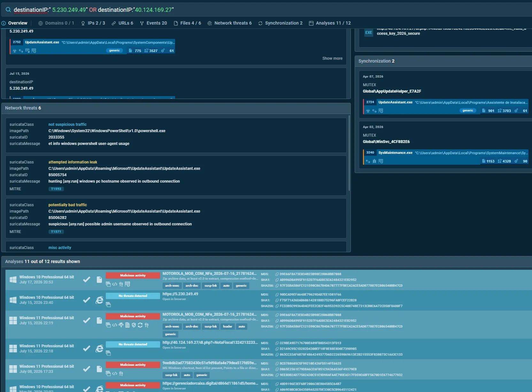Open the Overview tab

[15, 23]
